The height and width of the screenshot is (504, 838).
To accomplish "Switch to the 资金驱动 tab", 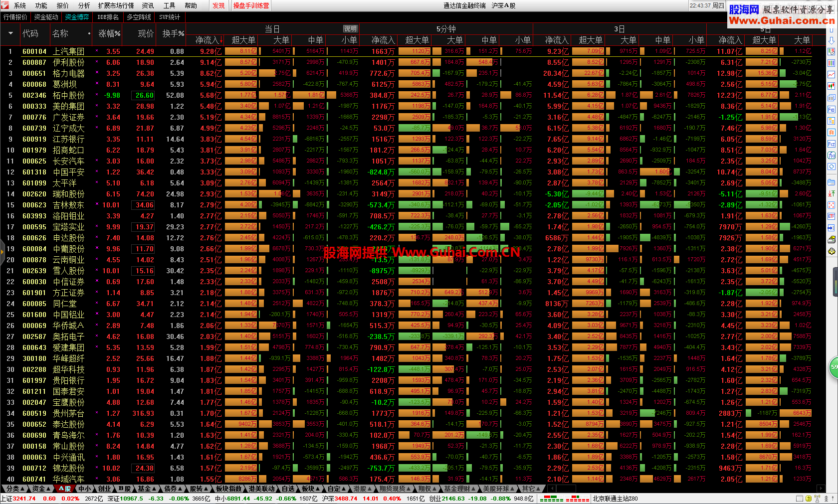I will [x=46, y=17].
